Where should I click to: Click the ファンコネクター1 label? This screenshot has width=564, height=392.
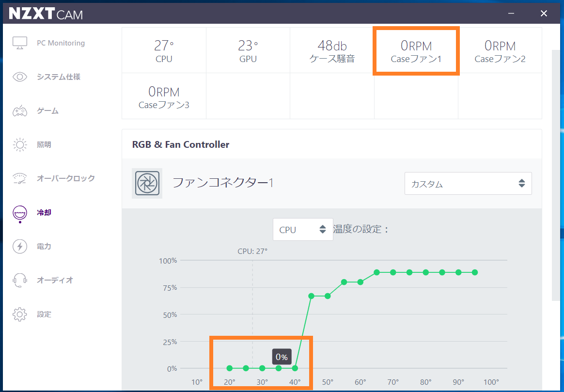223,183
